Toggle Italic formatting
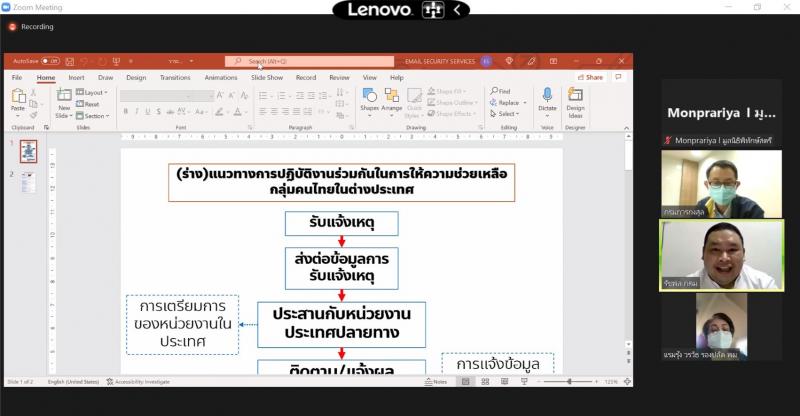This screenshot has height=416, width=800. point(137,111)
